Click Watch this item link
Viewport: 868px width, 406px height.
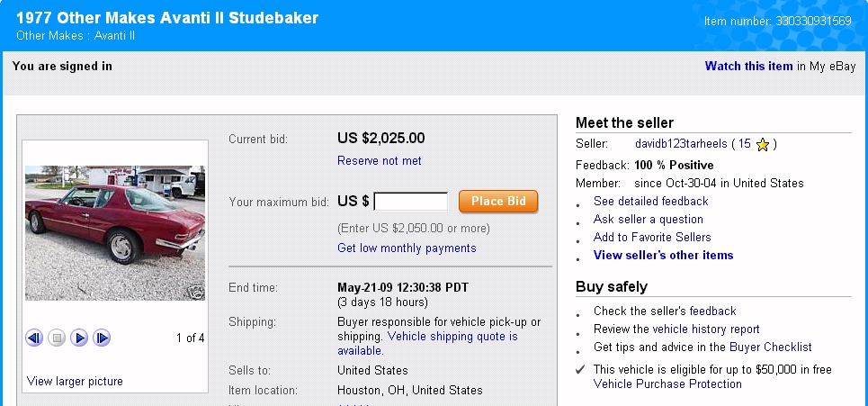748,66
